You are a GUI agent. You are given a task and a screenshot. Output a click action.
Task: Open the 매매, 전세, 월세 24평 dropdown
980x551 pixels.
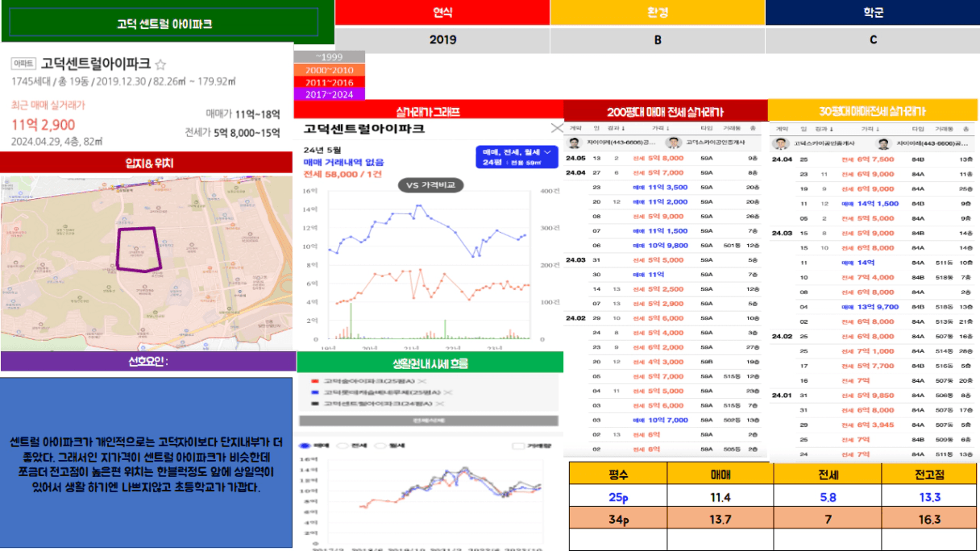(517, 157)
